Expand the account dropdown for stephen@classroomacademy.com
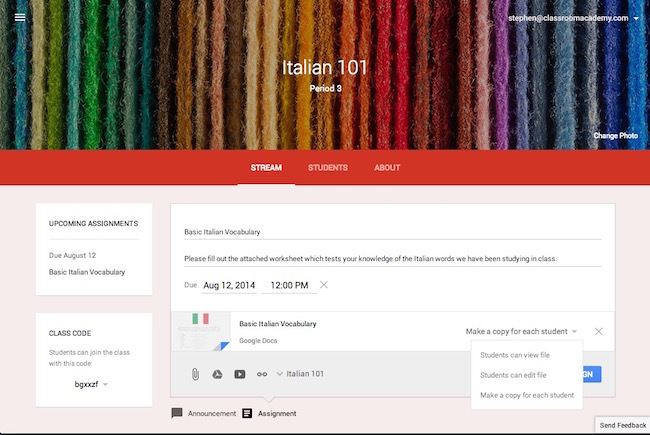This screenshot has height=435, width=650. coord(636,18)
